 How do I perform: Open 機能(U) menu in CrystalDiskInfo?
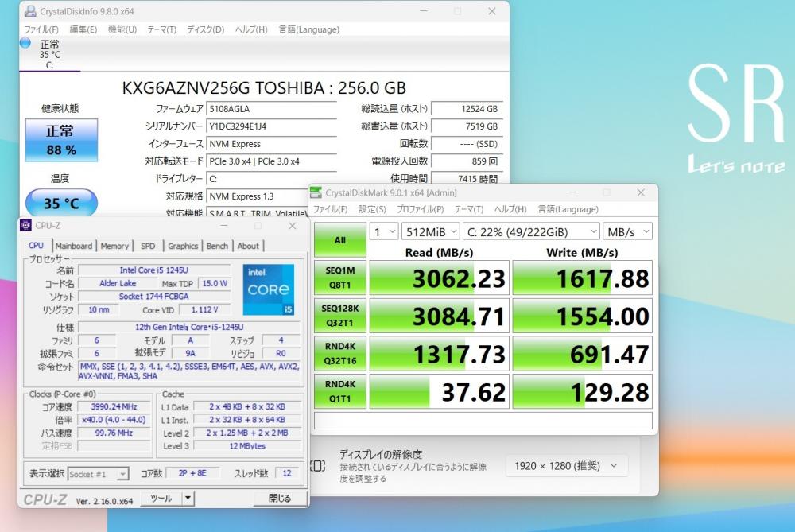[x=122, y=29]
